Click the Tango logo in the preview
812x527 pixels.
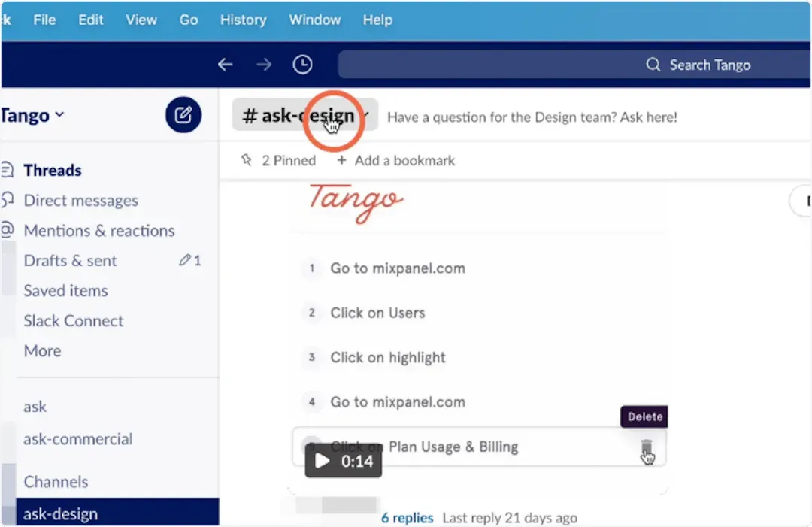point(356,202)
